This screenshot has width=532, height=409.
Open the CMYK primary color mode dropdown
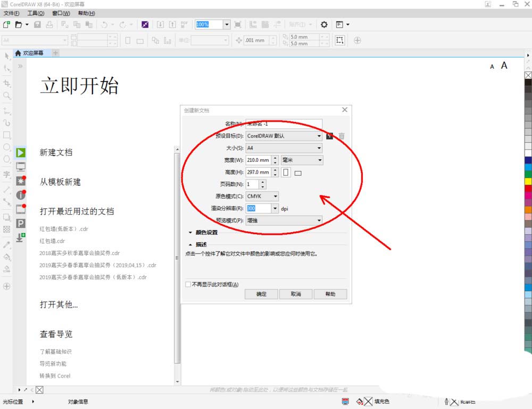click(x=262, y=197)
